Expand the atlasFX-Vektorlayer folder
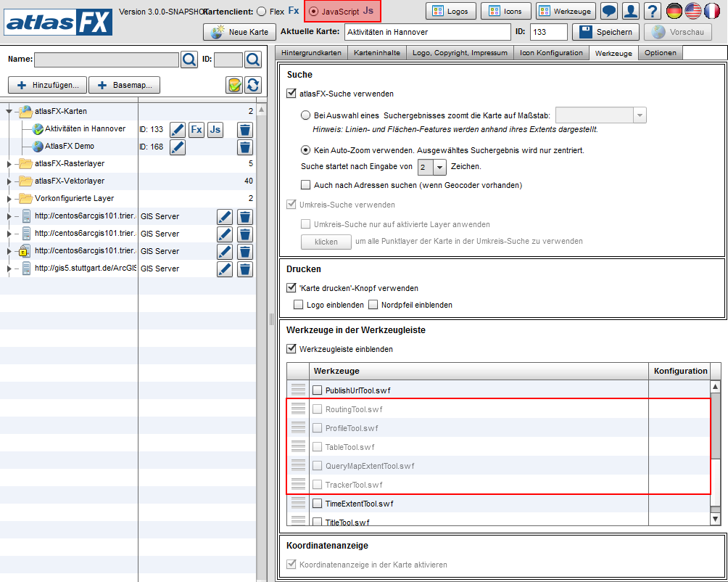Viewport: 728px width, 582px height. (9, 181)
